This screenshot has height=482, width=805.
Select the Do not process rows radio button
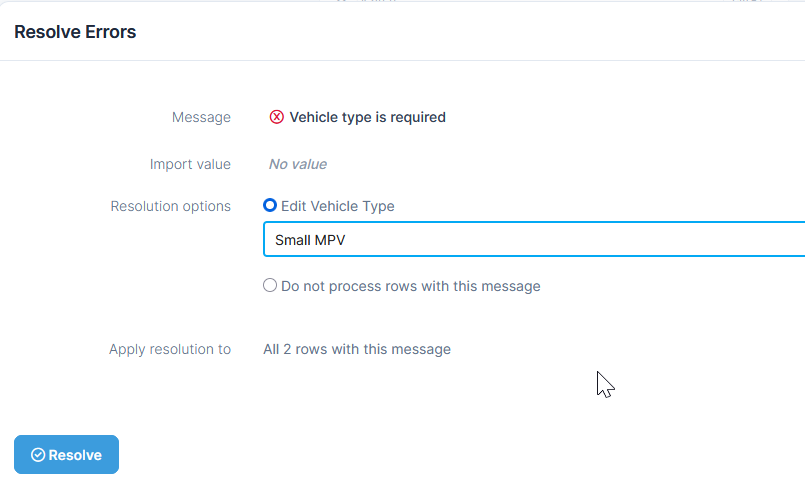click(270, 285)
